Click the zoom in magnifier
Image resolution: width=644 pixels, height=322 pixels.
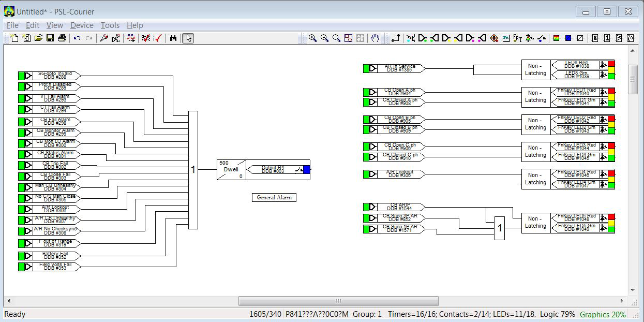312,38
